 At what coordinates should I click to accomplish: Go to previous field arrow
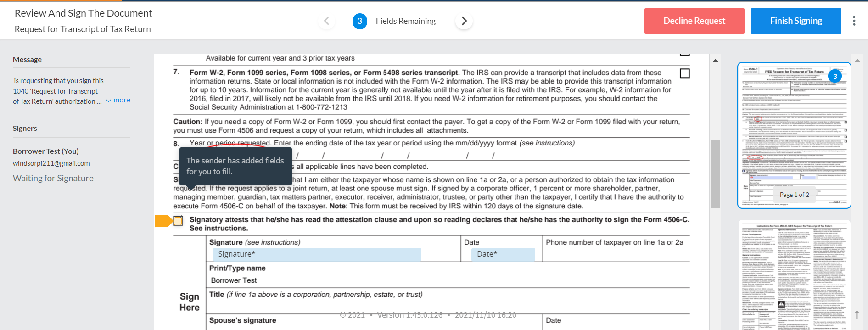[x=327, y=21]
